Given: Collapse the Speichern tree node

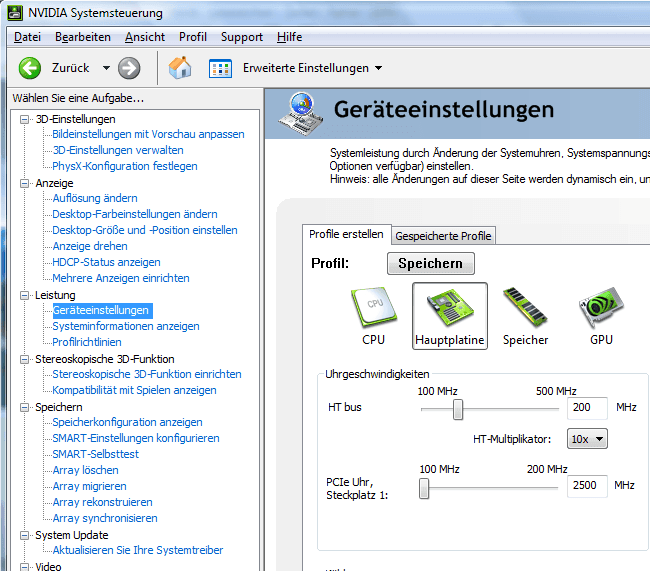Looking at the screenshot, I should click(x=24, y=407).
